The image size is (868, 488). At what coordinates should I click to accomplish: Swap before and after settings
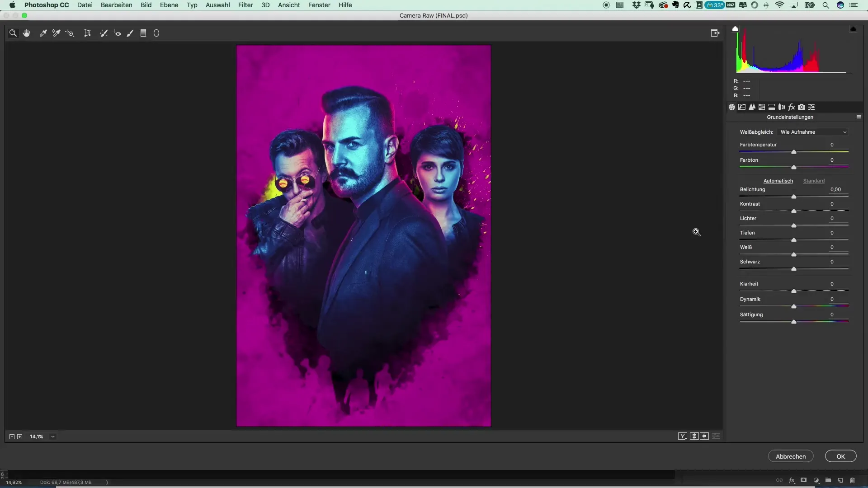694,436
